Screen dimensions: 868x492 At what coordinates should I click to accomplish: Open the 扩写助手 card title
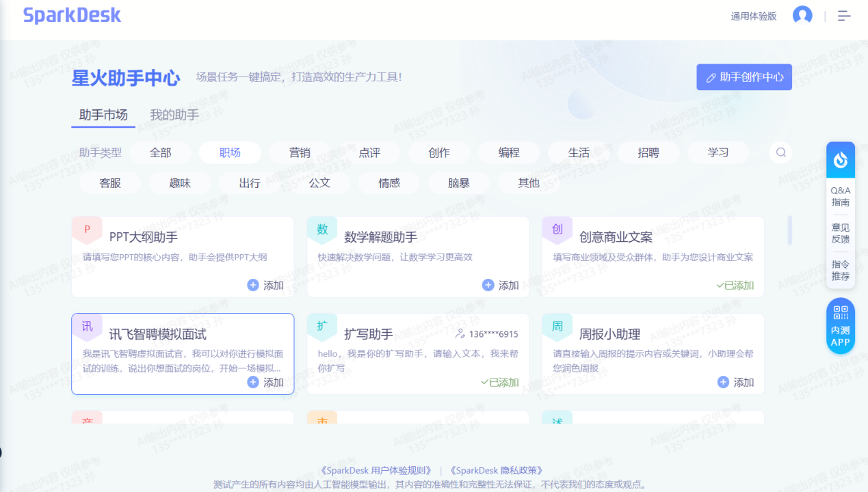coord(369,334)
